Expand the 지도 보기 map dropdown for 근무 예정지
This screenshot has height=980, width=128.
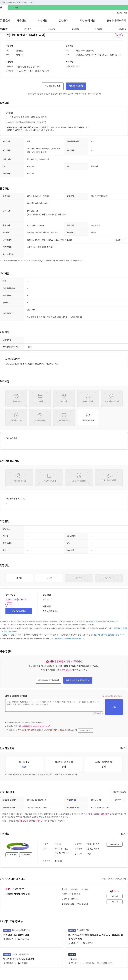[119, 240]
